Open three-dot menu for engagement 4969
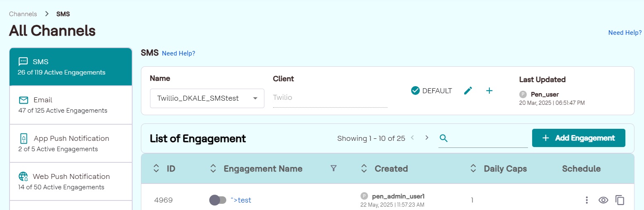 click(x=586, y=200)
